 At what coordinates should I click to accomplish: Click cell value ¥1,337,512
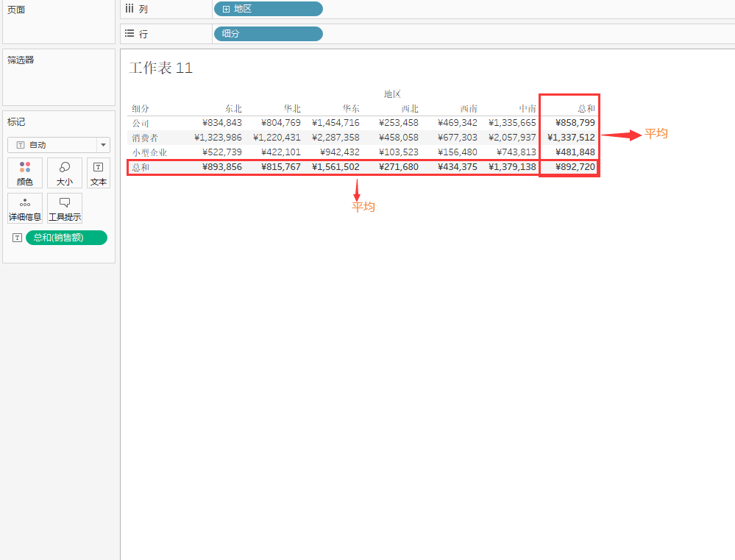[571, 138]
